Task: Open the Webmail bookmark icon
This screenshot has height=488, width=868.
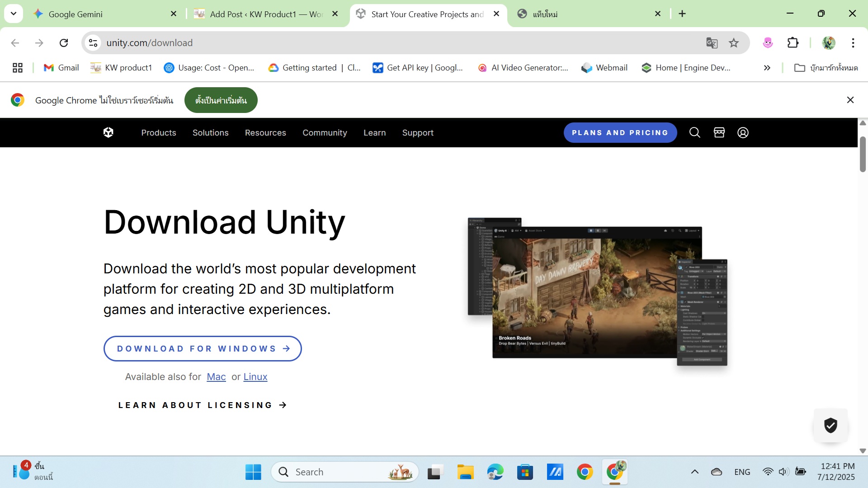Action: pos(587,67)
